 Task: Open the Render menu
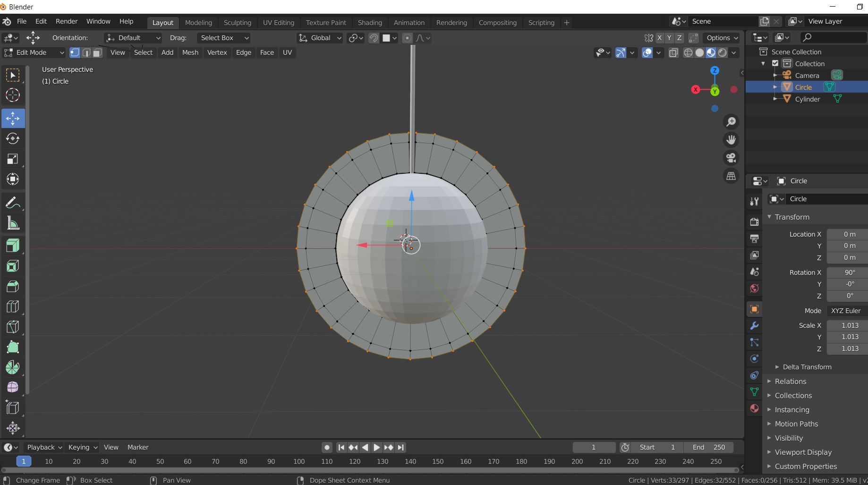(66, 21)
